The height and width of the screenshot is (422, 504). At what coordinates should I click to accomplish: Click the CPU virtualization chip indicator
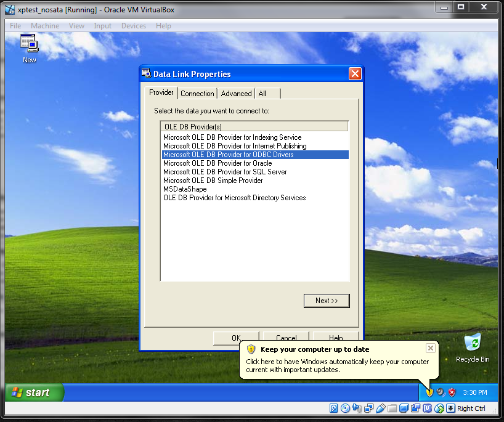[x=427, y=408]
